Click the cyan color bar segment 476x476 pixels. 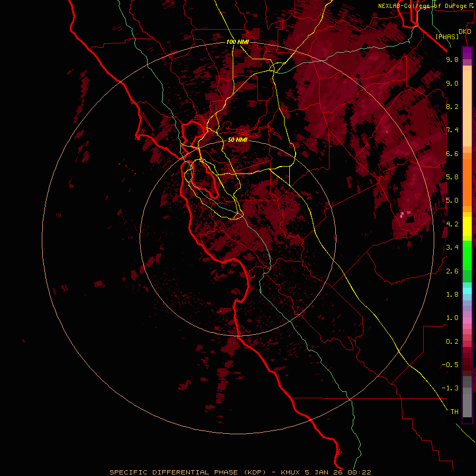(467, 291)
